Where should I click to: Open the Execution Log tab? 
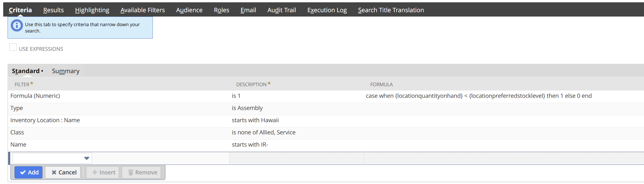(x=327, y=10)
